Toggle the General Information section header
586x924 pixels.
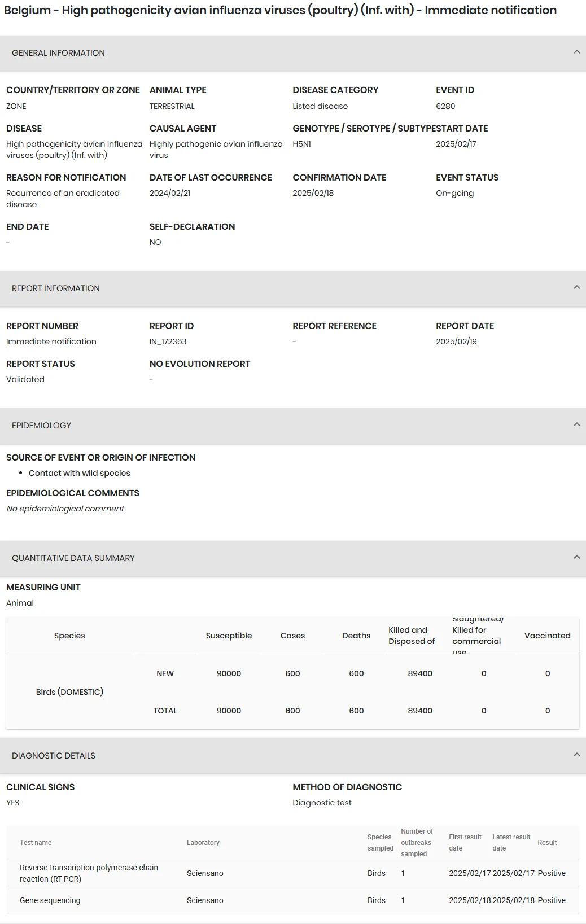[293, 53]
